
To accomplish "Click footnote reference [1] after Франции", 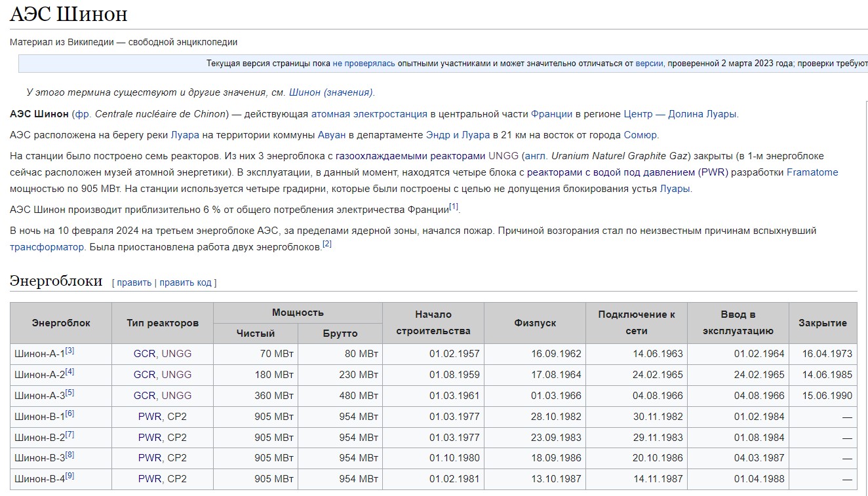I will [x=454, y=207].
